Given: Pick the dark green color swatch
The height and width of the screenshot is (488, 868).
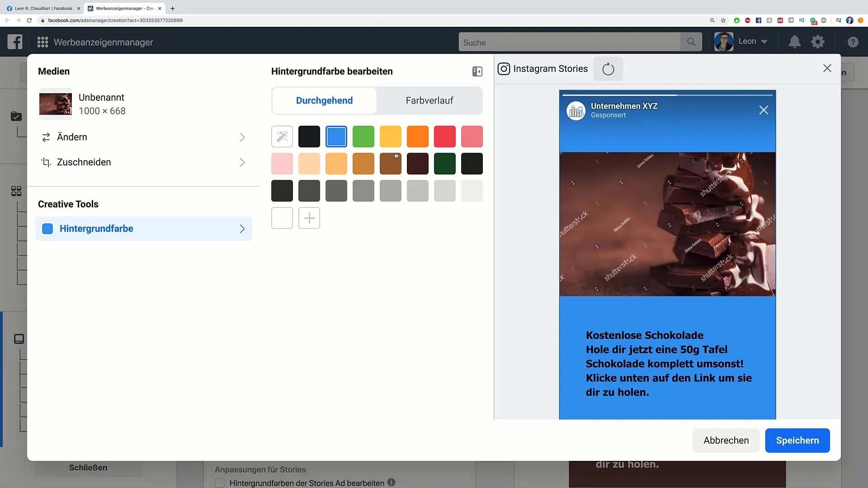Looking at the screenshot, I should coord(445,164).
